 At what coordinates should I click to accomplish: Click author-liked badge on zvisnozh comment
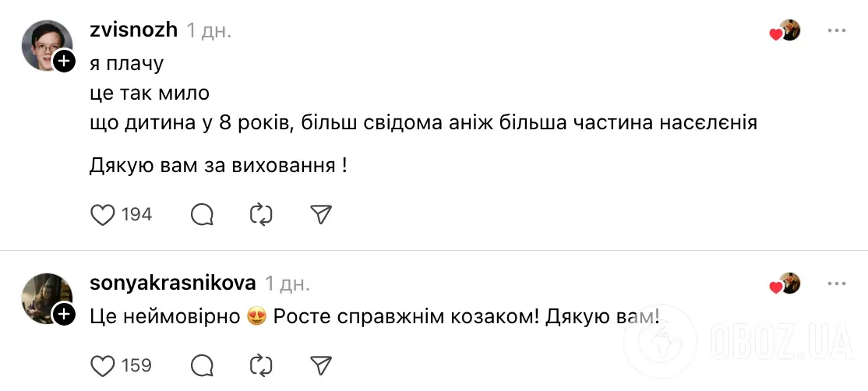pos(785,30)
